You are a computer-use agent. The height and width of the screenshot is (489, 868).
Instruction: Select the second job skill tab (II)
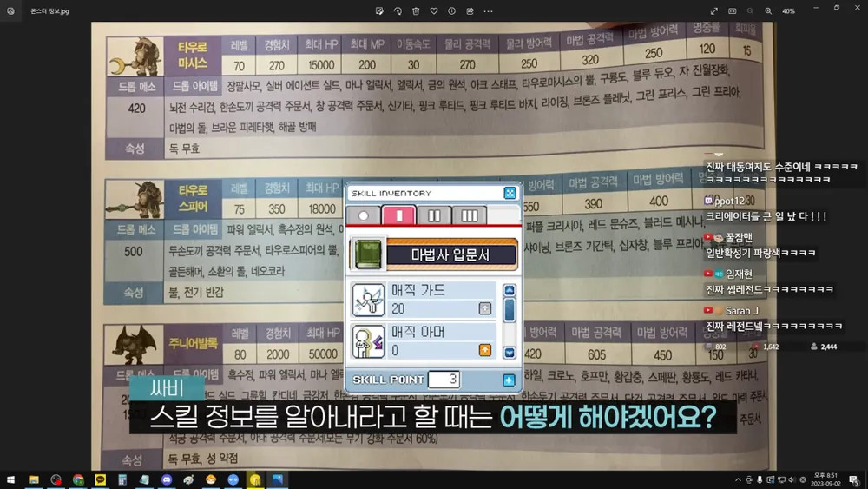point(434,215)
